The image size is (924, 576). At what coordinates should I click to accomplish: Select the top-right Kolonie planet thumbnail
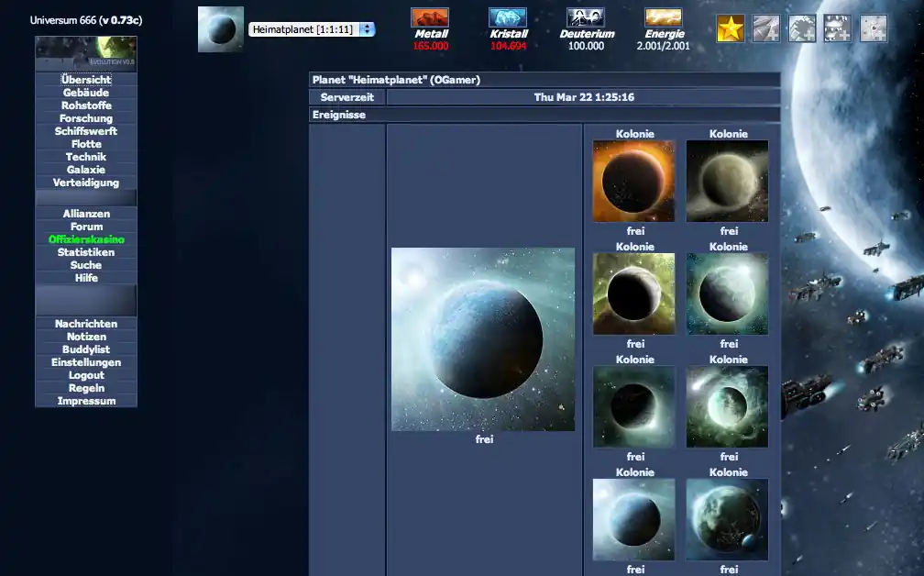[727, 180]
